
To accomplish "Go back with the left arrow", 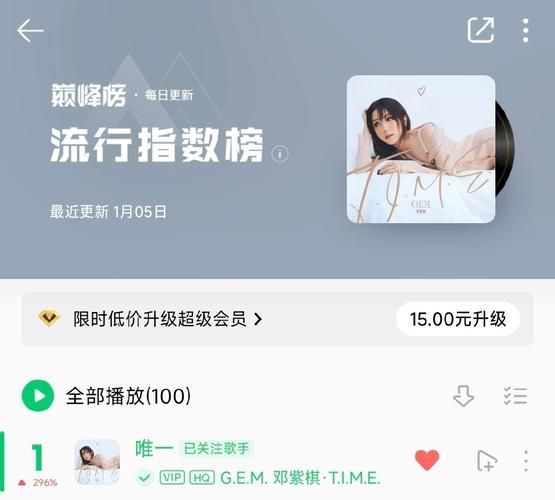I will click(30, 31).
